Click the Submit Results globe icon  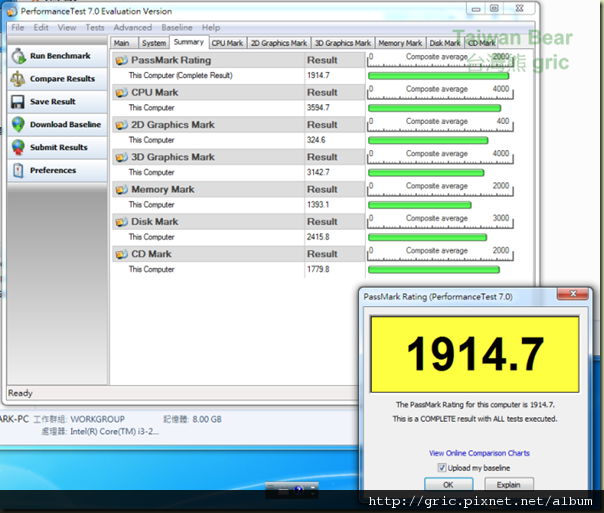(18, 148)
